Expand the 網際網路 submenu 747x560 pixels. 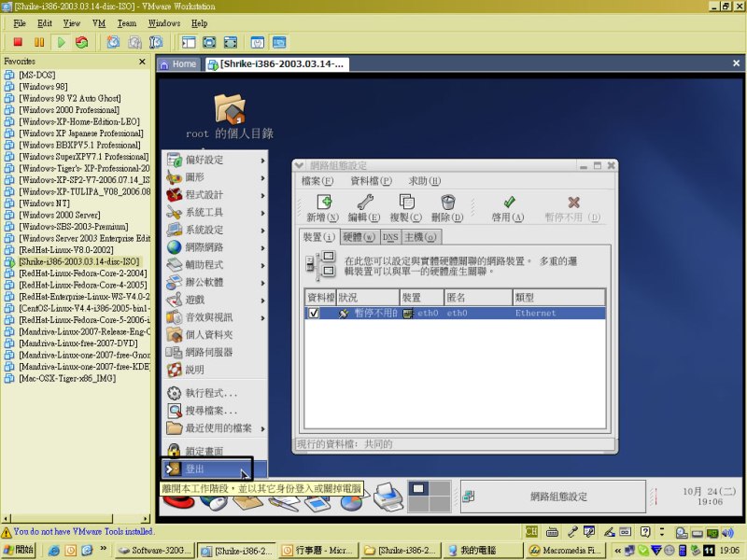click(x=215, y=247)
